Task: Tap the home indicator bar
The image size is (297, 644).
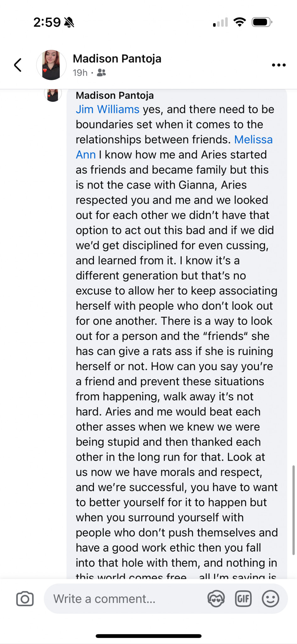Action: (x=148, y=636)
